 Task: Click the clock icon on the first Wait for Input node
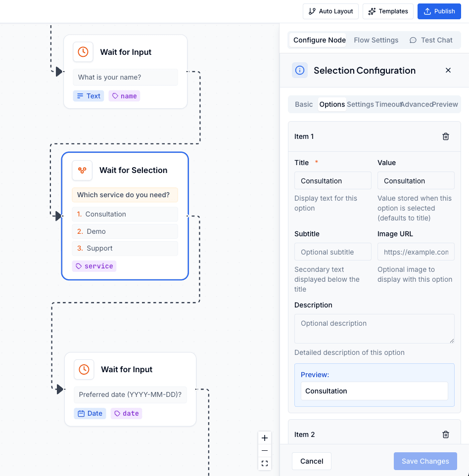coord(84,51)
